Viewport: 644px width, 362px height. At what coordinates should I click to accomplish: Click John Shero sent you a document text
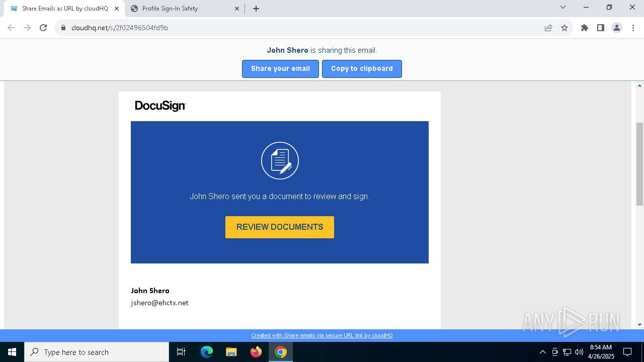280,196
